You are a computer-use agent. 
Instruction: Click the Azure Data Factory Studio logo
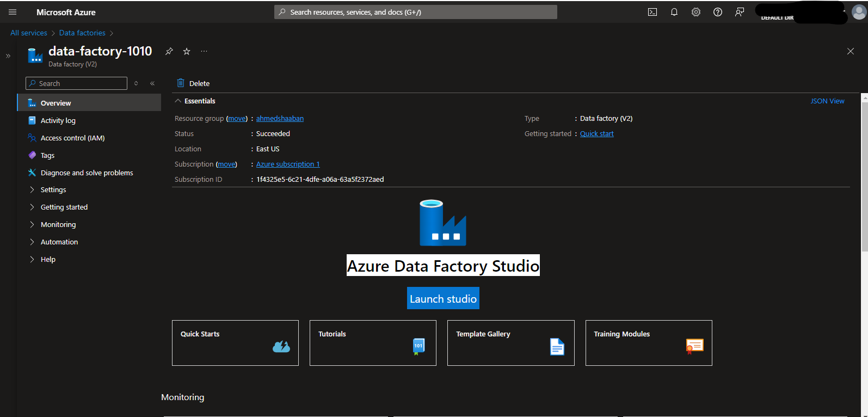pos(443,223)
